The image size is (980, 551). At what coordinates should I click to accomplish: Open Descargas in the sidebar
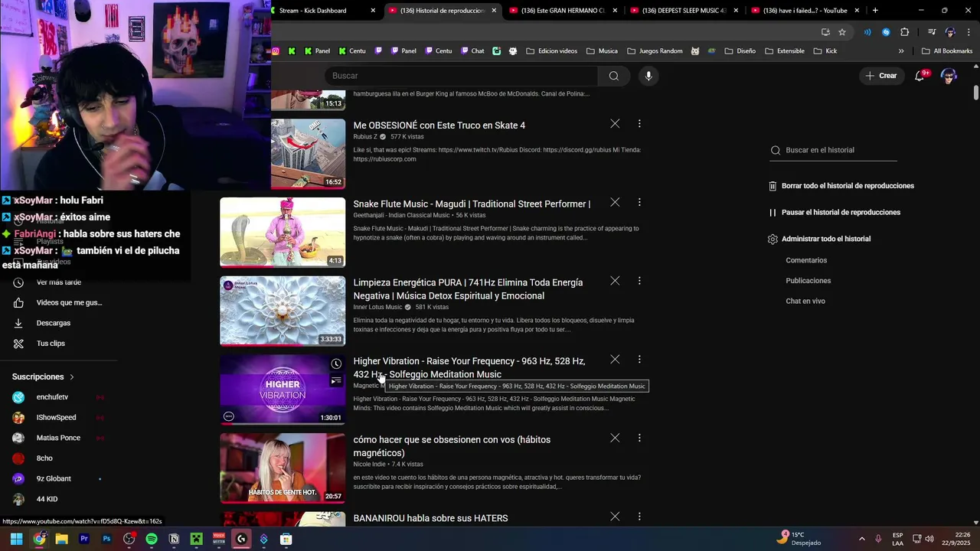(x=54, y=323)
